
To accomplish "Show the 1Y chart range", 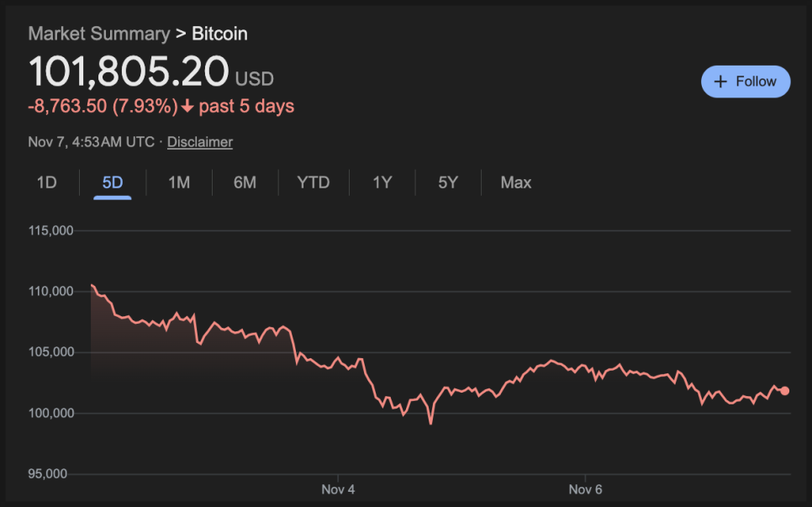I will point(382,182).
